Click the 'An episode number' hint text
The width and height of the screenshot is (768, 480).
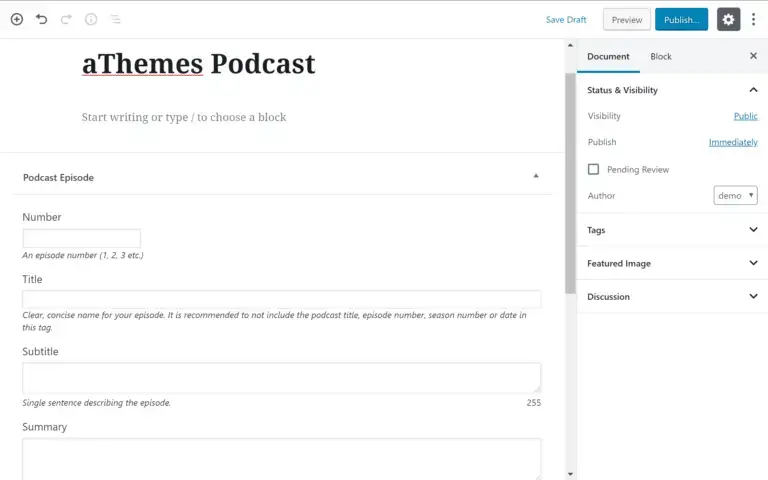point(83,255)
